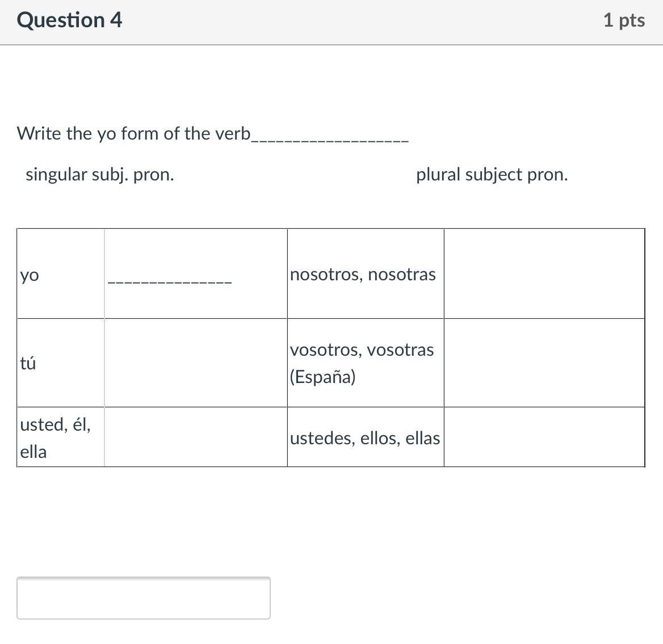Click empty cell right of nosotros, nosotras
Image resolution: width=663 pixels, height=644 pixels.
[x=544, y=274]
